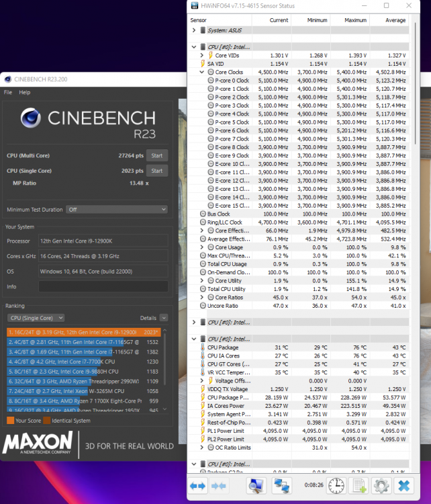Open the Minimum Test Duration dropdown
Viewport: 431px width, 504px height.
tap(117, 210)
